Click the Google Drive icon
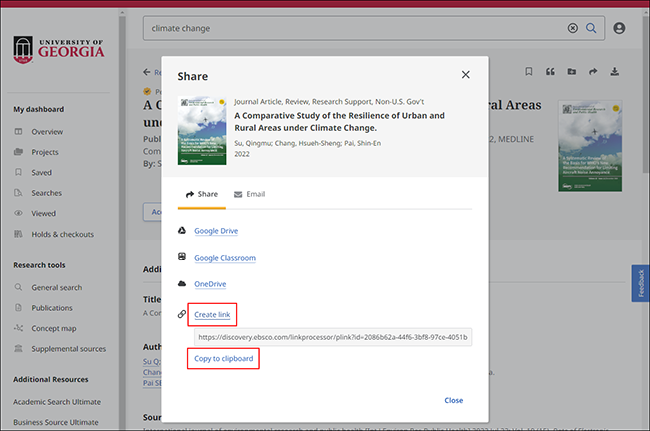 tap(182, 230)
